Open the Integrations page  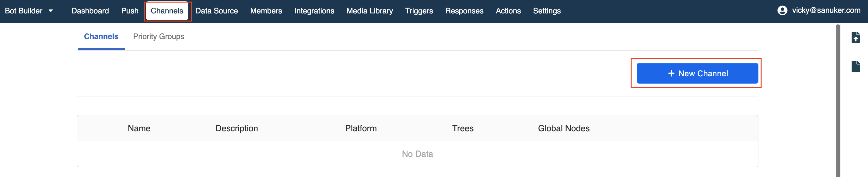[314, 11]
